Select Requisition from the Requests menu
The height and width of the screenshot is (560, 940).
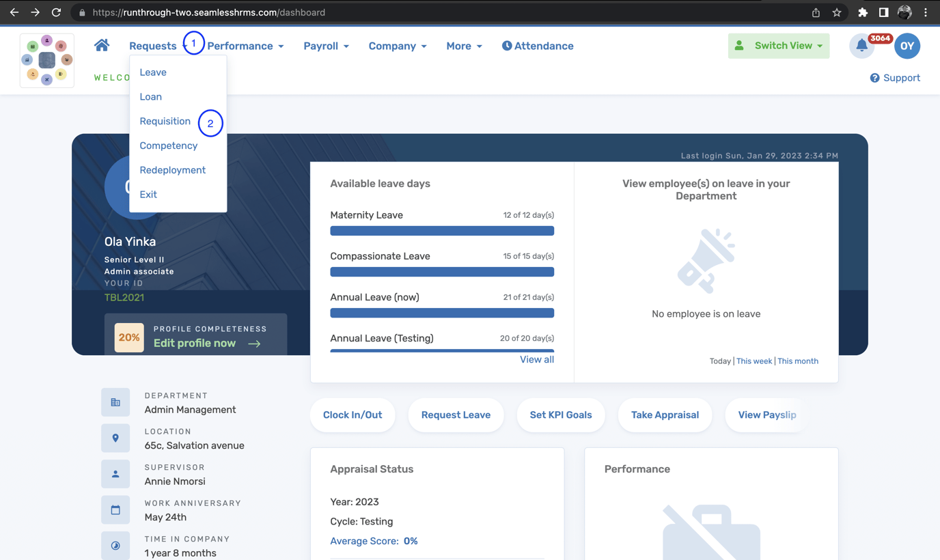point(165,121)
